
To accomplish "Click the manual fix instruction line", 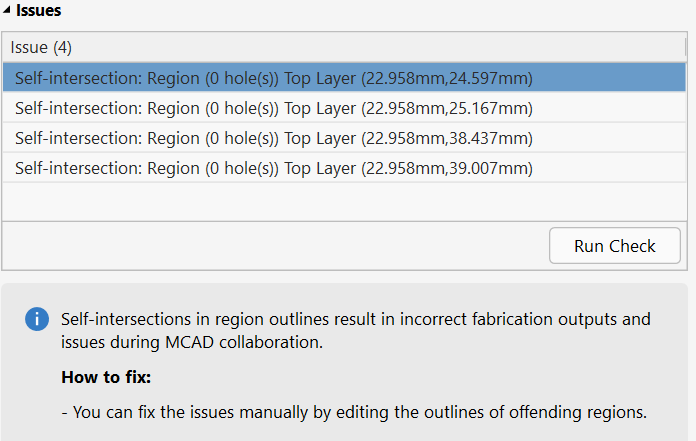I will (x=355, y=413).
